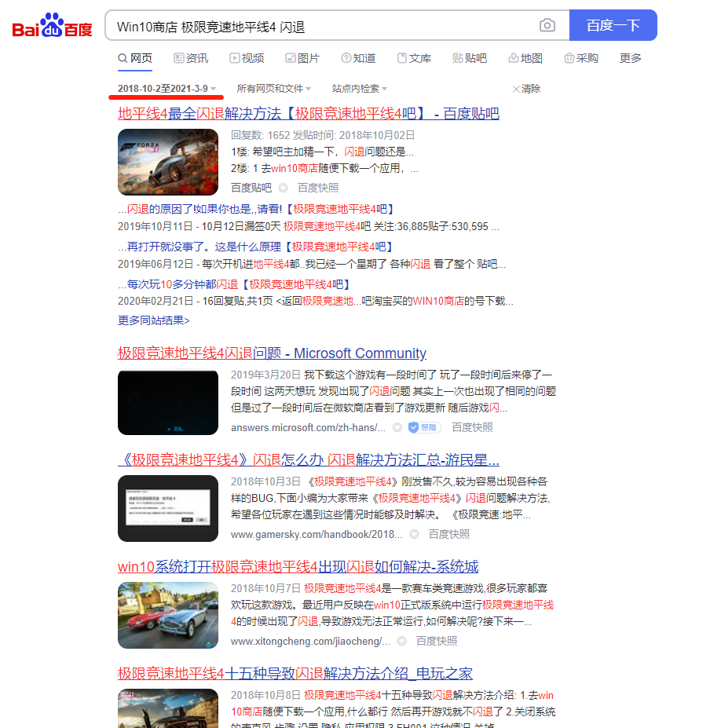Expand arrow icon beside 百度贴吧 source
This screenshot has height=728, width=710.
click(x=283, y=188)
